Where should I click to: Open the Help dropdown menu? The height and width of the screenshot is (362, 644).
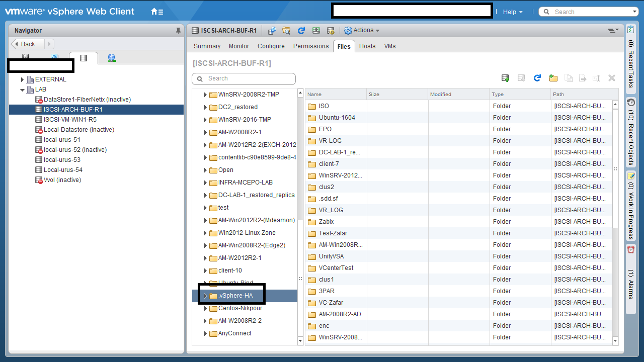[x=512, y=12]
